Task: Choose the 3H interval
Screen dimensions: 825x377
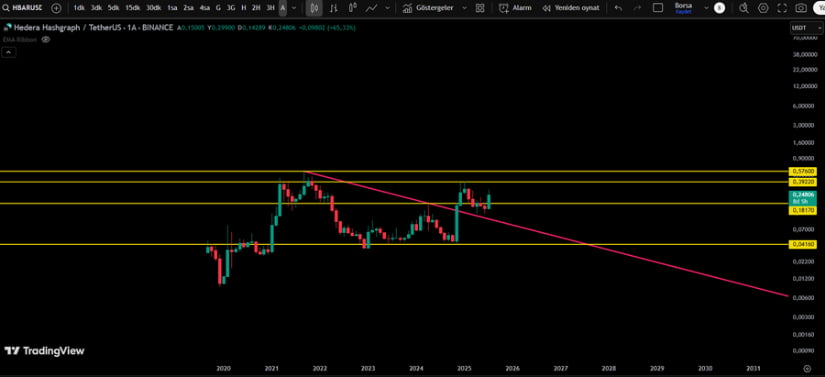Action: [x=270, y=8]
